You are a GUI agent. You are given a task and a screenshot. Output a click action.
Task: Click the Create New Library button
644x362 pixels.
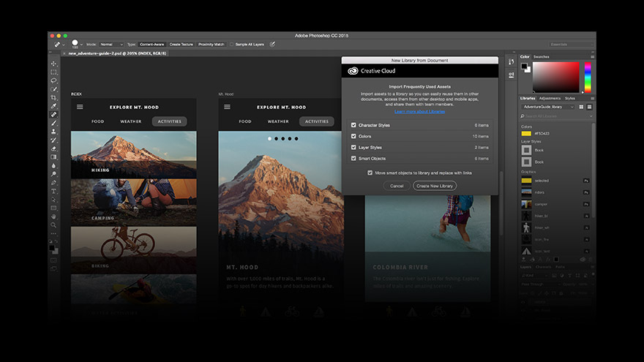click(435, 186)
